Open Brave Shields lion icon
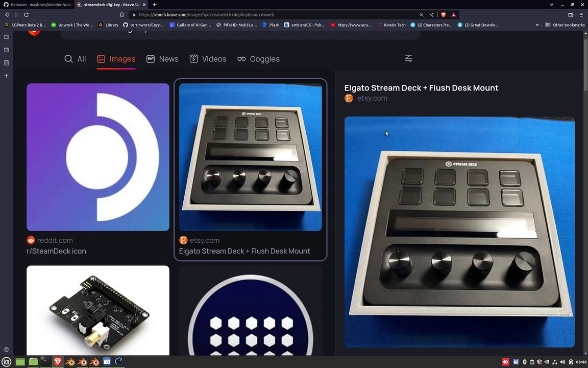Screen dimensions: 588x368 [x=443, y=15]
